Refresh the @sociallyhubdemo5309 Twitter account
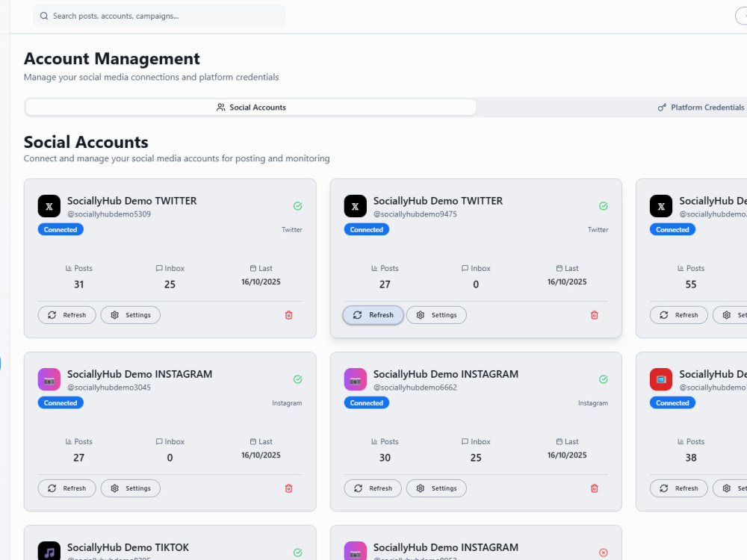 click(x=66, y=315)
